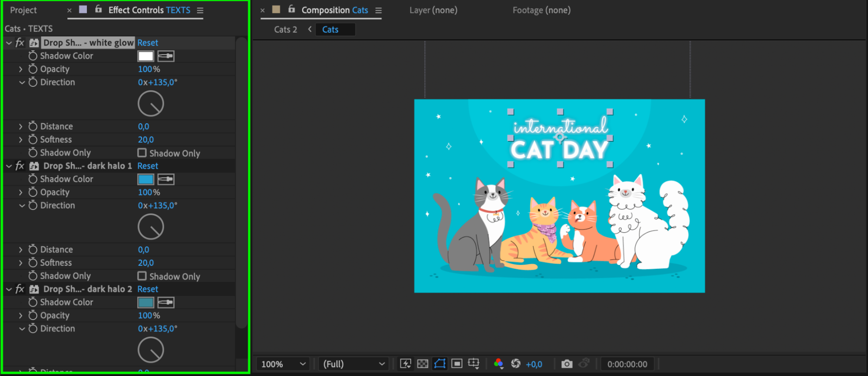Toggle mask and shape path visibility
Screen dimensions: 868x376
point(439,364)
